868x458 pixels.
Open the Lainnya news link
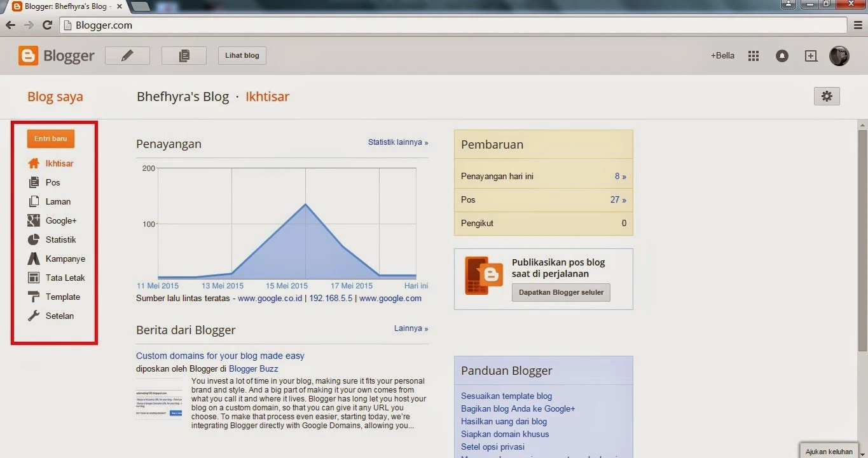(411, 328)
